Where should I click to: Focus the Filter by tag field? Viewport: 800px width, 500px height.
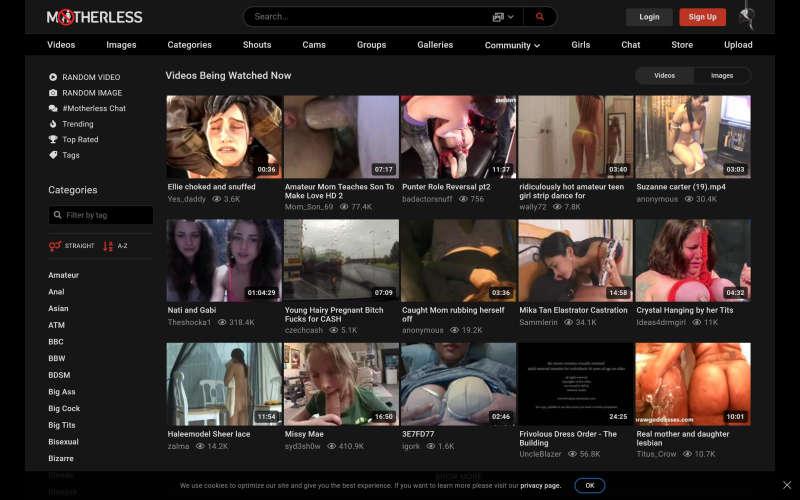point(101,215)
